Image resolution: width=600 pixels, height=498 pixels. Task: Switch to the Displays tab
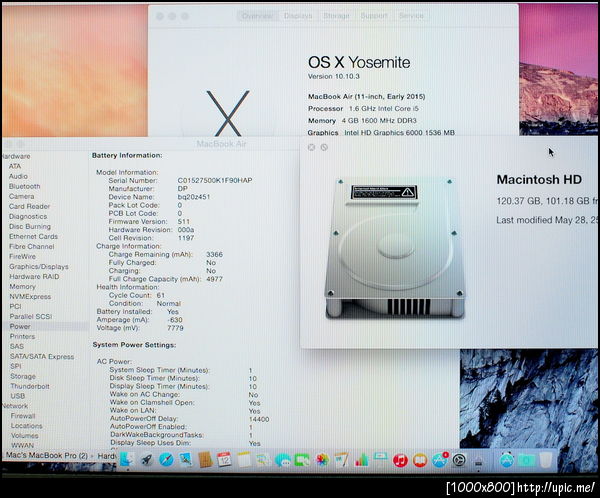[298, 16]
